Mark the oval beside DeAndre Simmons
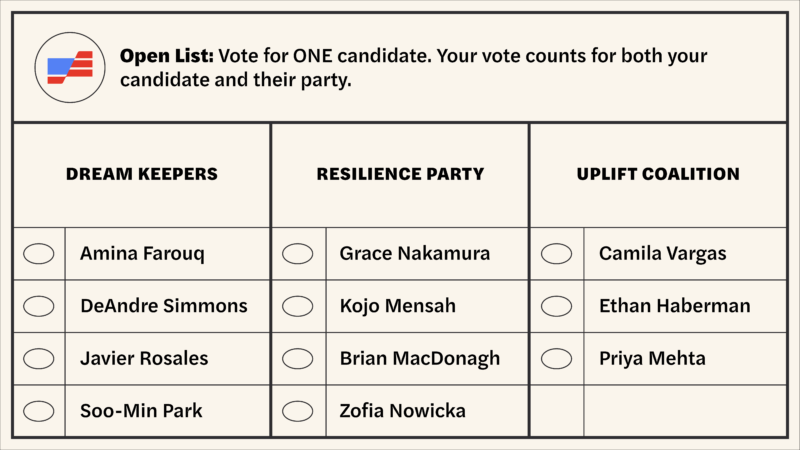Screen dimensions: 800x450 point(39,306)
